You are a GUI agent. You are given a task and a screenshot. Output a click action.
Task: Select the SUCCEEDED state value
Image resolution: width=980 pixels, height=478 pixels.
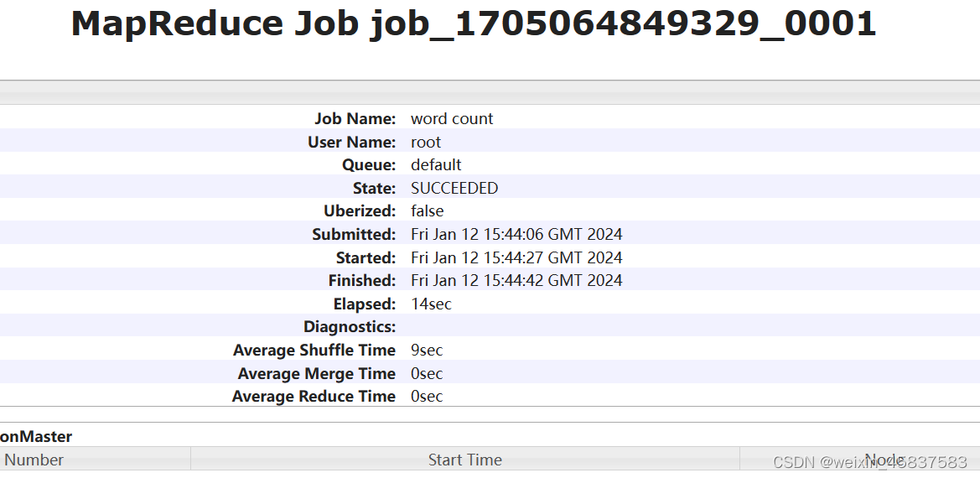(x=454, y=188)
